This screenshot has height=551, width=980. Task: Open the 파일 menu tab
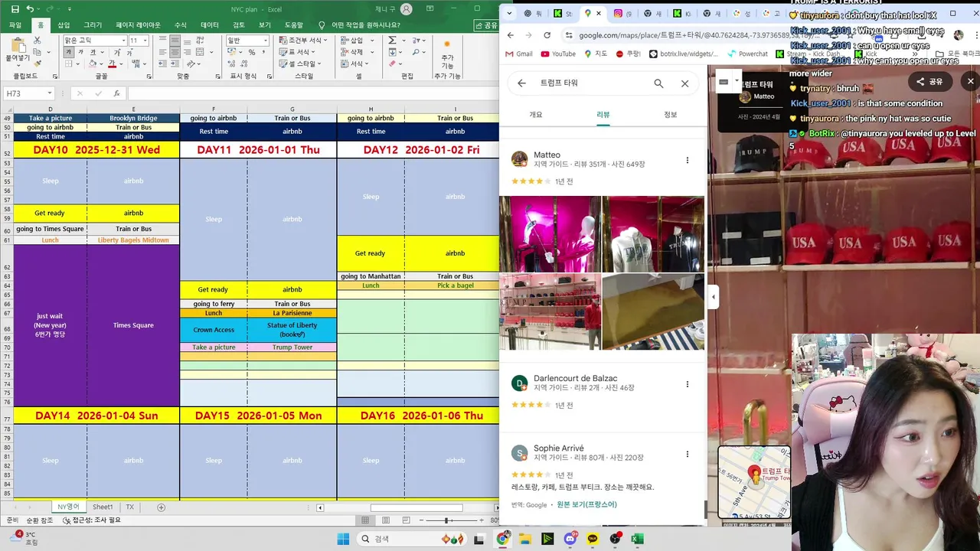pyautogui.click(x=15, y=25)
